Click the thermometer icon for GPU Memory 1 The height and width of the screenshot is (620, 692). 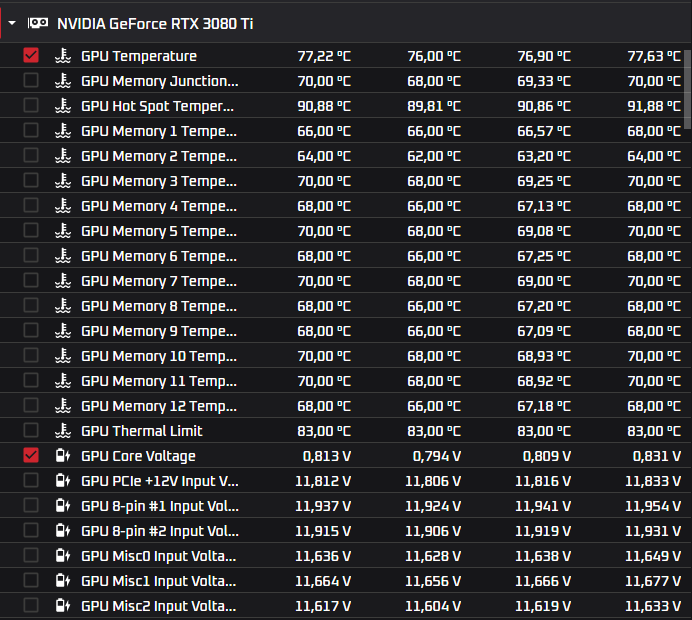click(x=63, y=131)
